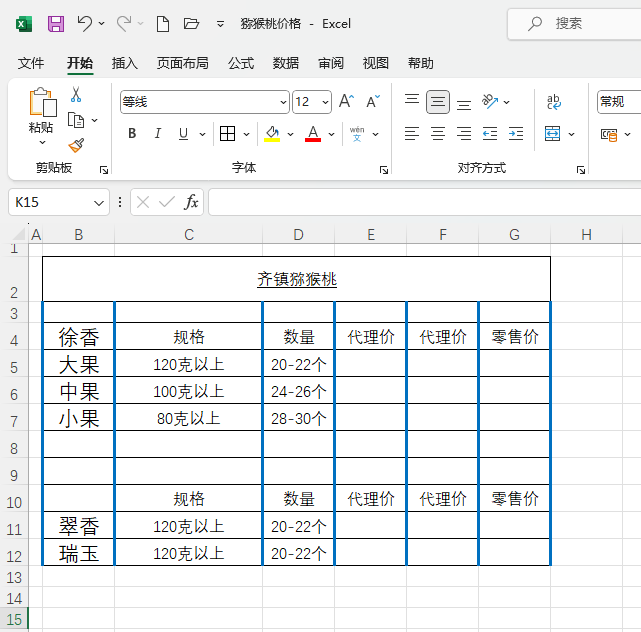
Task: Toggle middle align button
Action: coord(438,101)
